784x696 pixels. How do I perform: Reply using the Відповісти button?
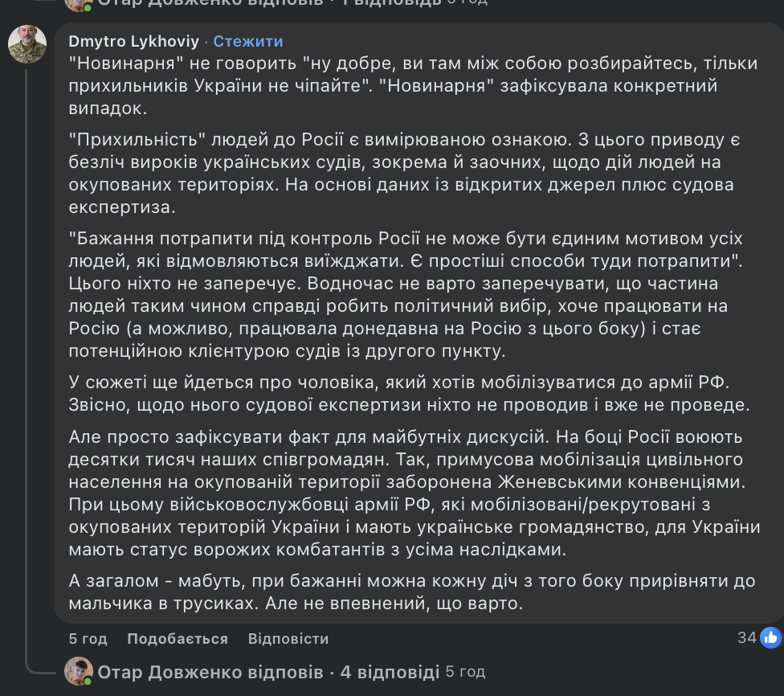[x=288, y=639]
